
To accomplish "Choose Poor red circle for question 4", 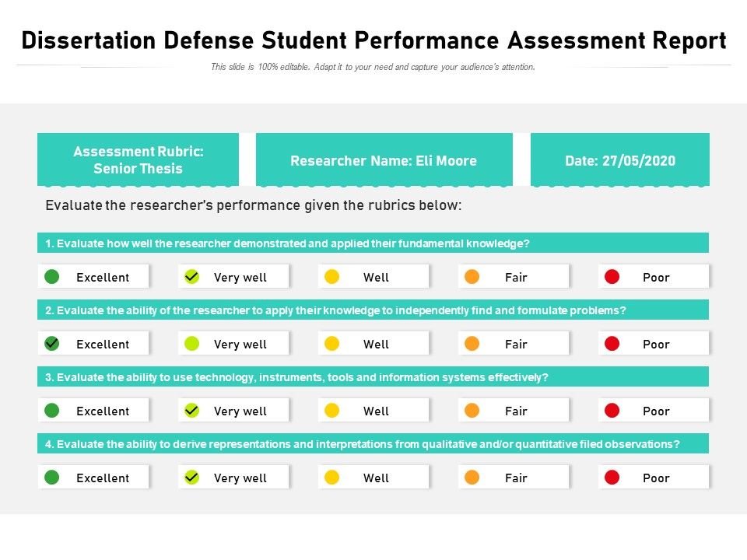I will point(612,477).
